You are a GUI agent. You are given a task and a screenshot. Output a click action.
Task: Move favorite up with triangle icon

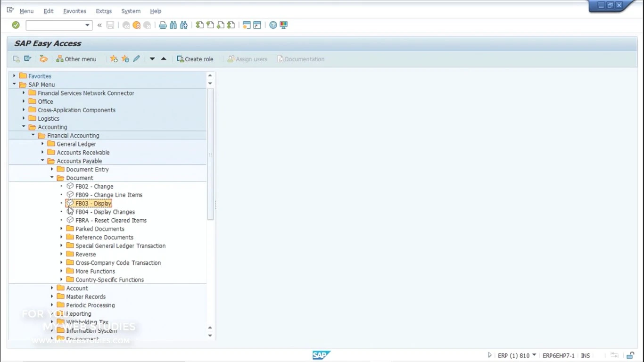tap(164, 59)
